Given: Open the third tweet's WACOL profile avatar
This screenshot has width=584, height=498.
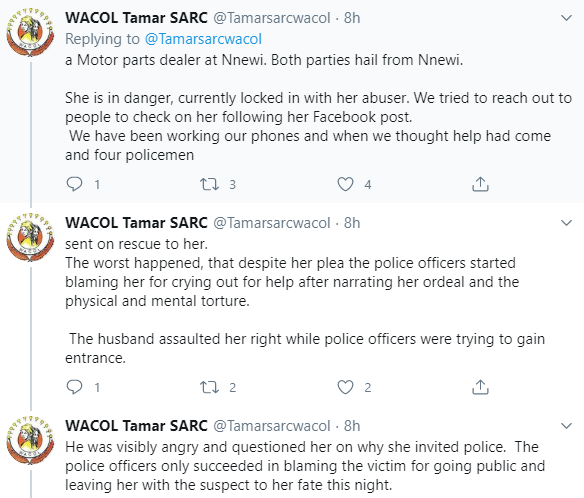Looking at the screenshot, I should [30, 440].
